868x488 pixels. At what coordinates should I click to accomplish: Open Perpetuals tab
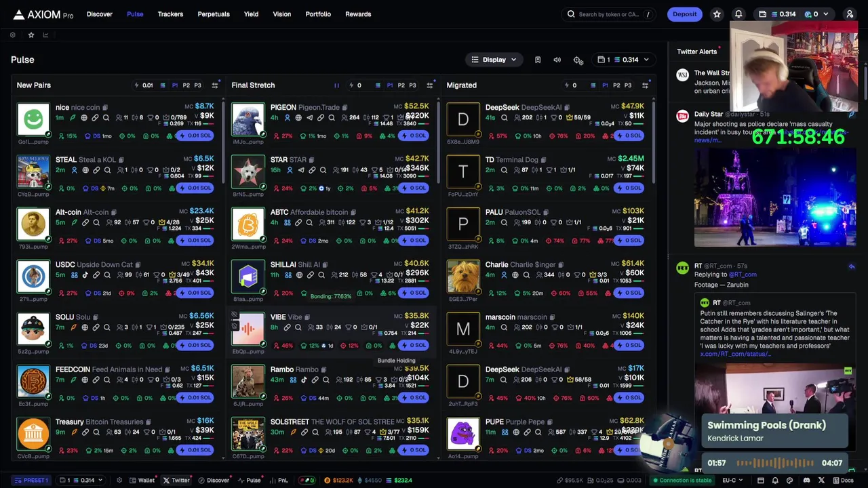214,14
